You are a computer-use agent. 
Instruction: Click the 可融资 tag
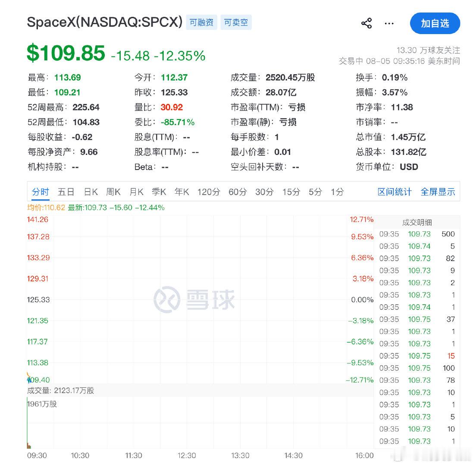pos(201,22)
